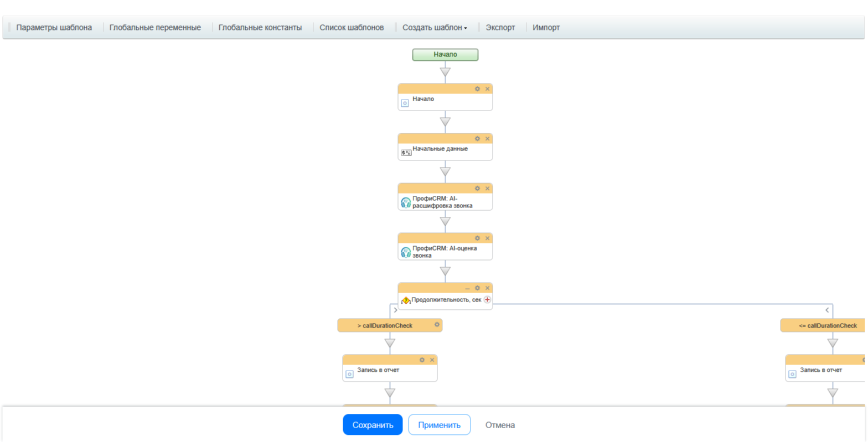This screenshot has width=868, height=442.
Task: Insert activity at arrow below AI-расшифровка звонка
Action: [445, 221]
